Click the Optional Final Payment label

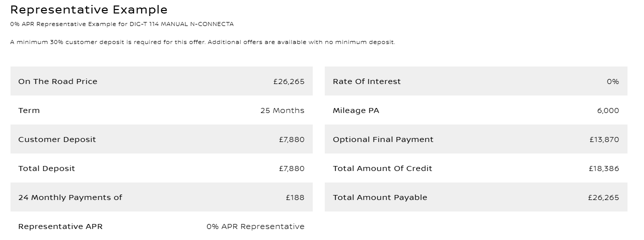[383, 139]
